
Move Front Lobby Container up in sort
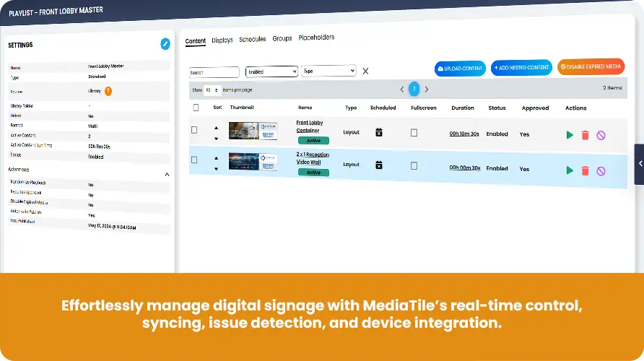pos(217,128)
